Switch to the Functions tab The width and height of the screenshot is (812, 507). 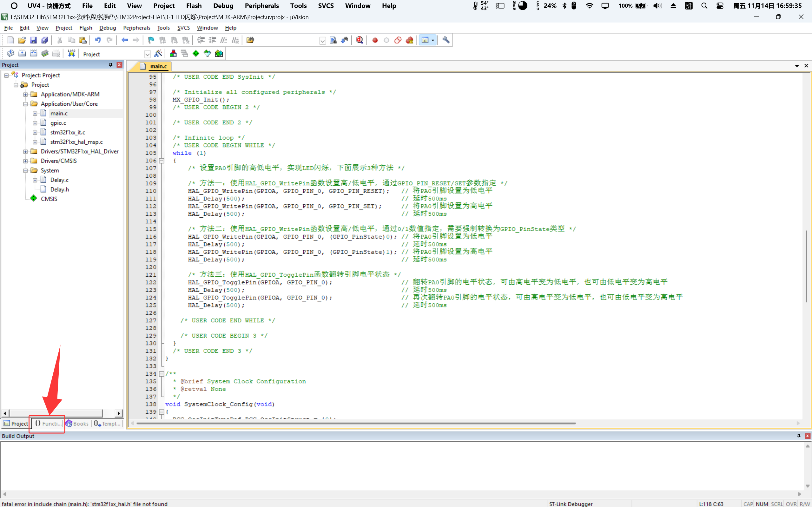[48, 424]
